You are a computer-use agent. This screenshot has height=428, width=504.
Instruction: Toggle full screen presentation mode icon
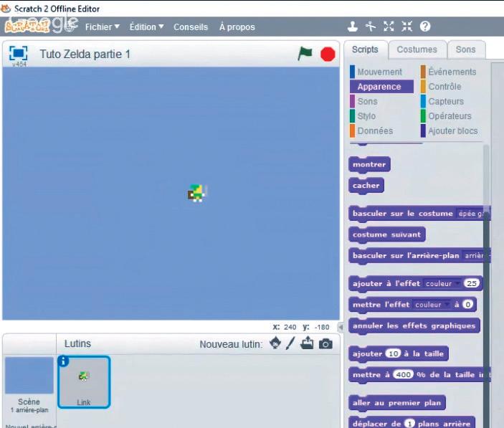pyautogui.click(x=19, y=53)
